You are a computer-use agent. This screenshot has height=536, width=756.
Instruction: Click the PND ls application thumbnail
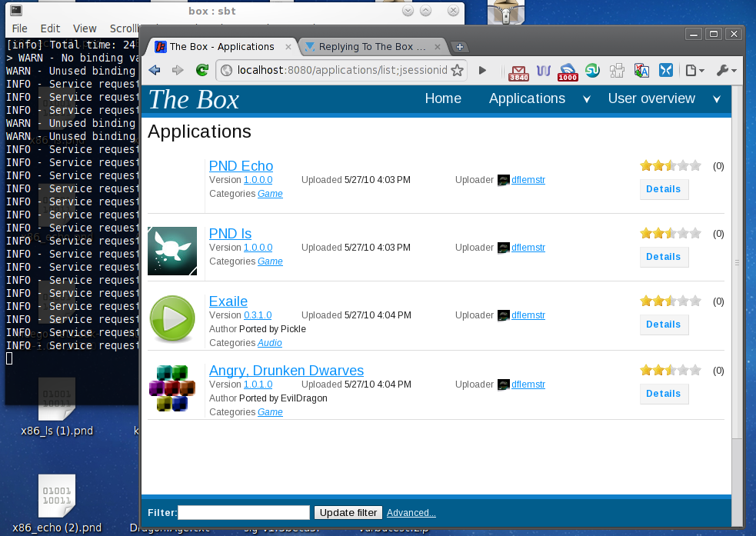tap(172, 251)
